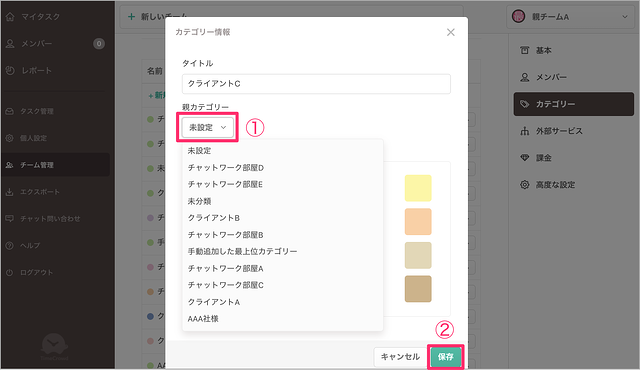Click the gear icon beside 高度な設定
Viewport: 640px width, 370px height.
(524, 185)
